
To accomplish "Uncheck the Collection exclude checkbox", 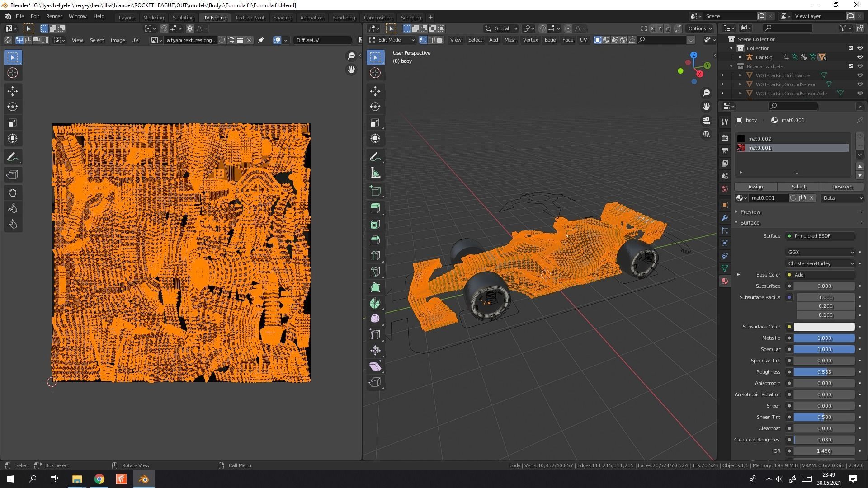I will 850,48.
